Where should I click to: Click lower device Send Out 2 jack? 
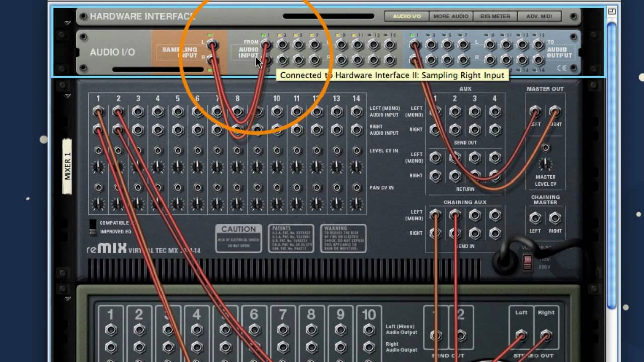coord(461,335)
